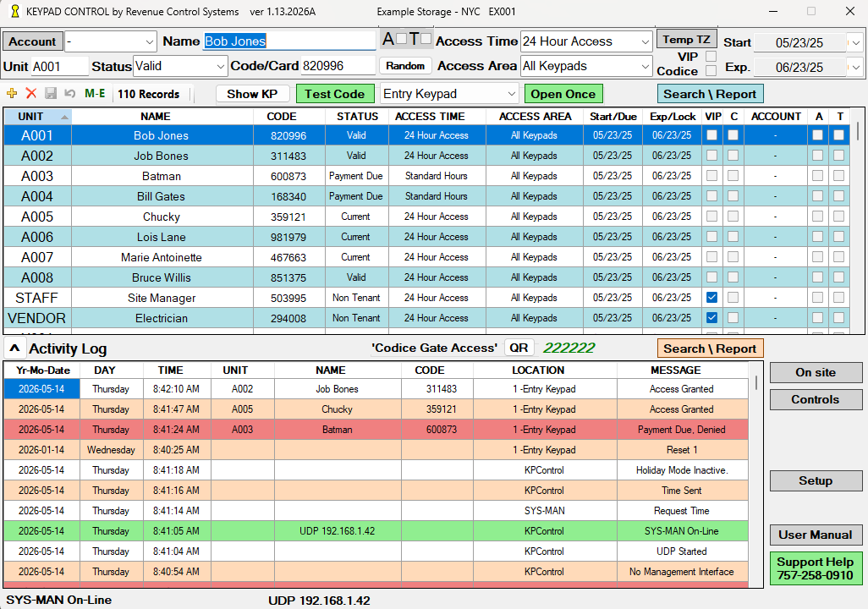Click the Unit input field showing A001

point(59,67)
